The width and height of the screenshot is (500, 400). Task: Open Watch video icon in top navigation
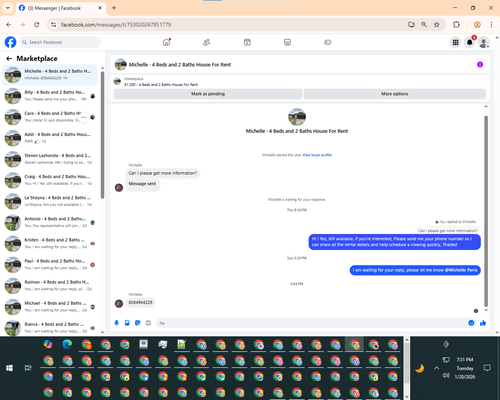coord(247,42)
